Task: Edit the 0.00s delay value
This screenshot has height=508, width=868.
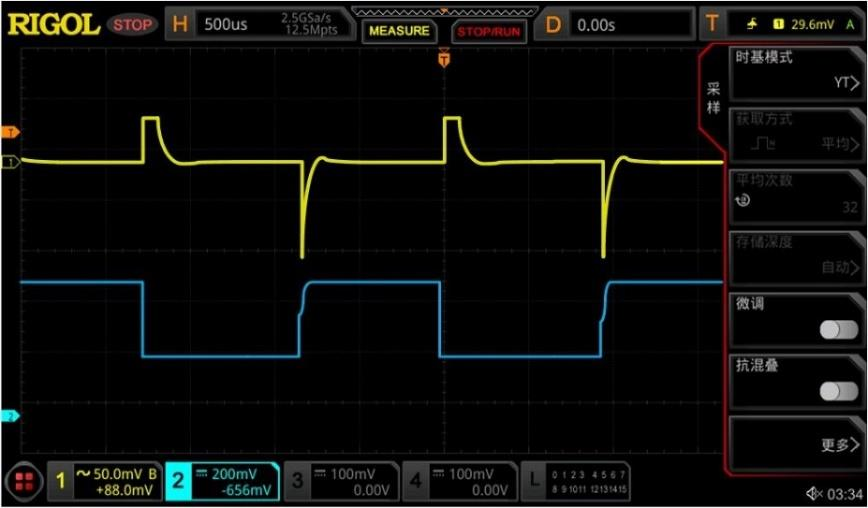Action: tap(596, 25)
